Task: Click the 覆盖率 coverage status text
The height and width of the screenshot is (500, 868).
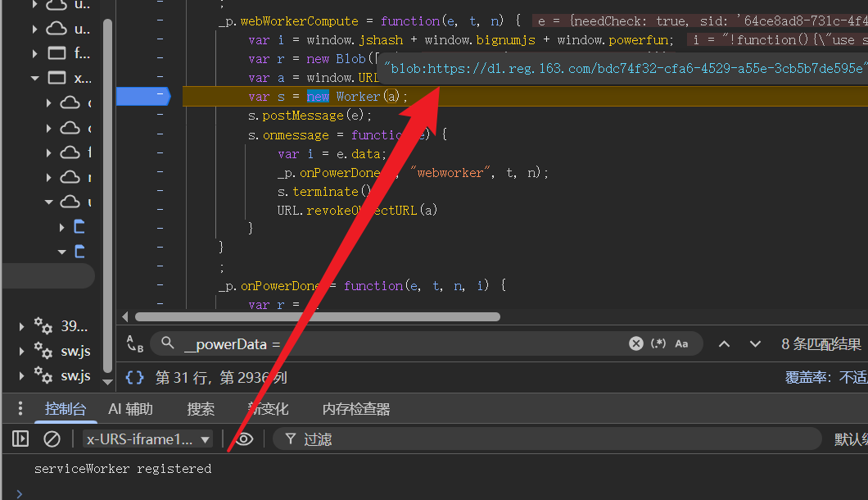Action: pyautogui.click(x=826, y=378)
